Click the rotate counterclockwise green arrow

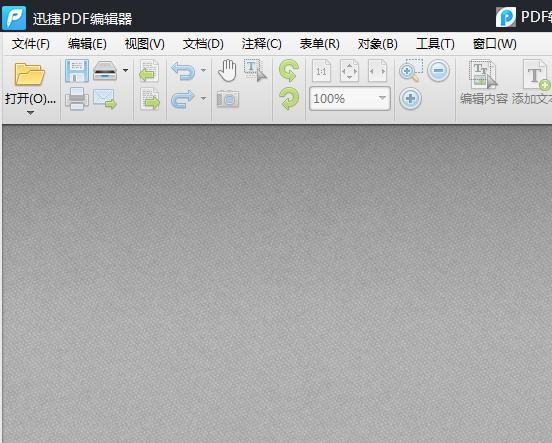(289, 70)
